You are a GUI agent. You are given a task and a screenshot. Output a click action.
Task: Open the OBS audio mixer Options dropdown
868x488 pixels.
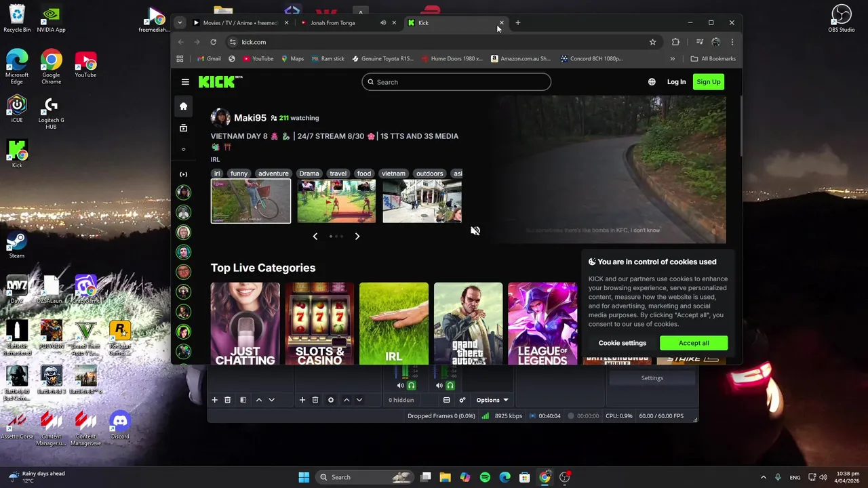tap(492, 400)
